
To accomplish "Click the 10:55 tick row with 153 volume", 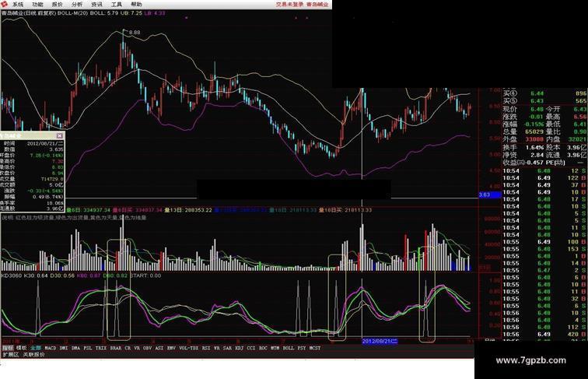I will coord(544,249).
